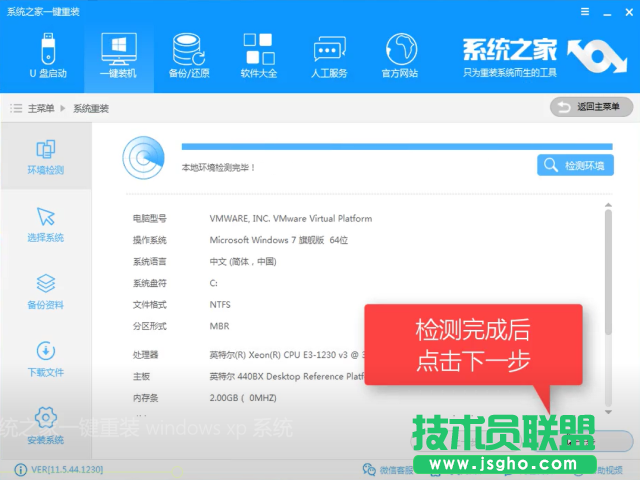Screen dimensions: 640x480
Task: Open the 软件大全 section
Action: [x=259, y=55]
